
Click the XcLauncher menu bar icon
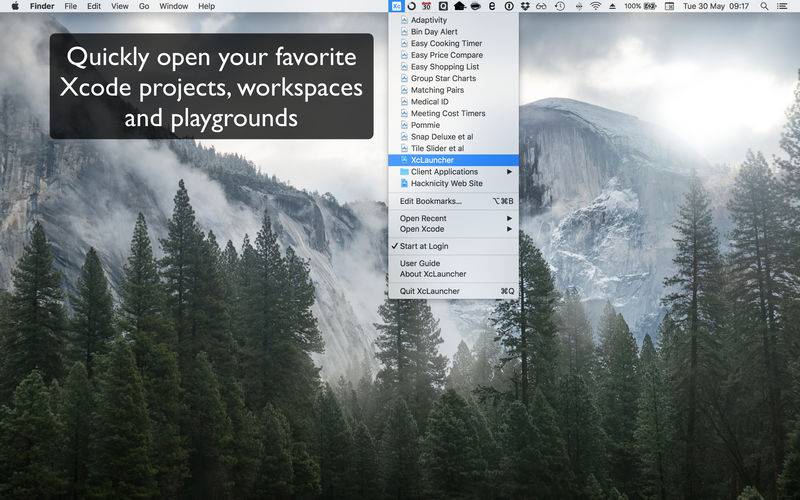pos(396,6)
